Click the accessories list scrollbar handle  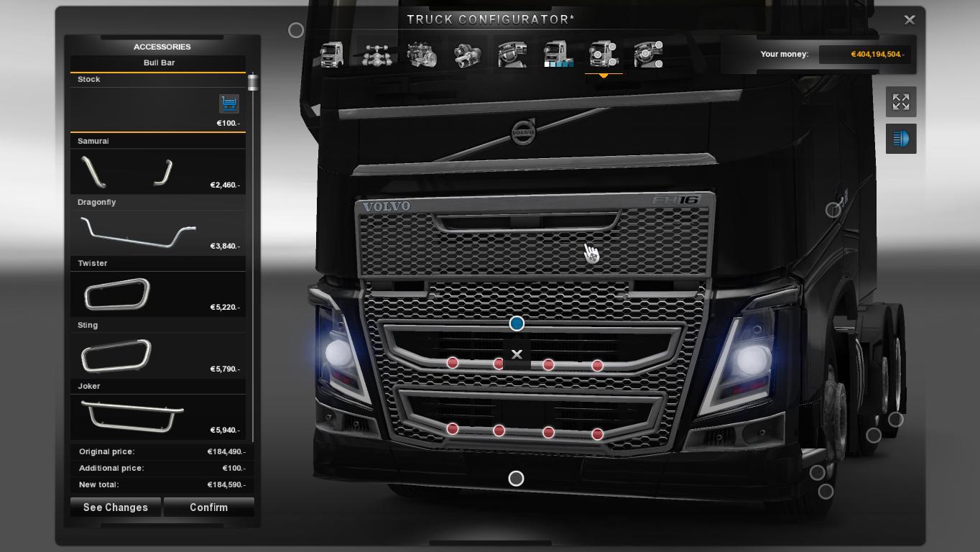coord(253,83)
